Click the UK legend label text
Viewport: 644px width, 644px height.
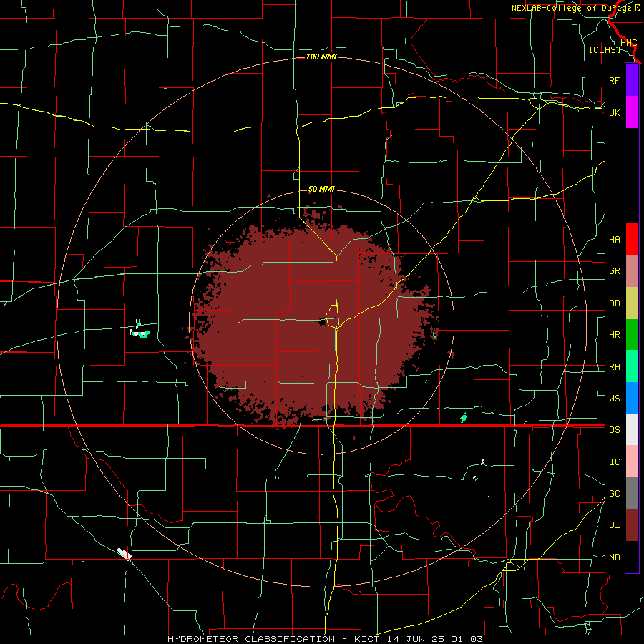(x=614, y=112)
